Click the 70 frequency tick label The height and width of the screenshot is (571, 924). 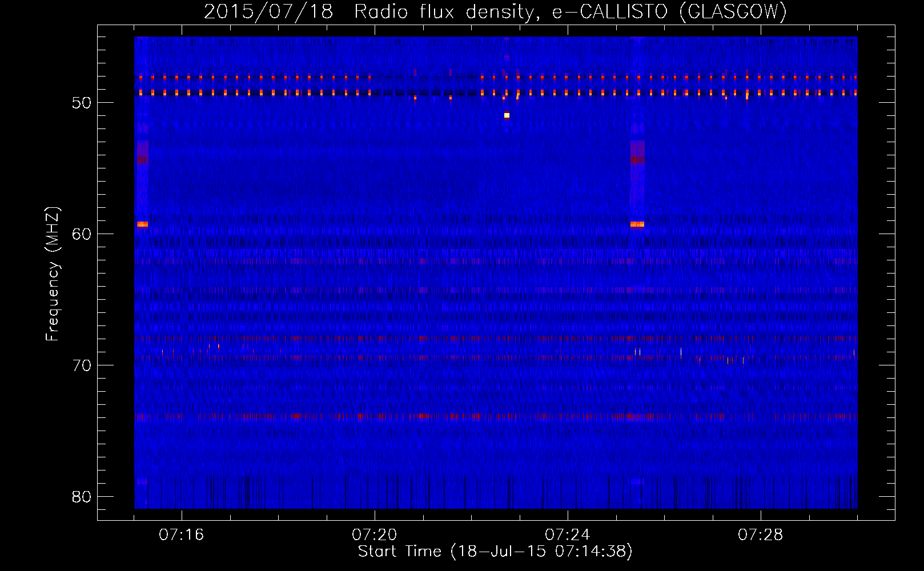pyautogui.click(x=82, y=365)
